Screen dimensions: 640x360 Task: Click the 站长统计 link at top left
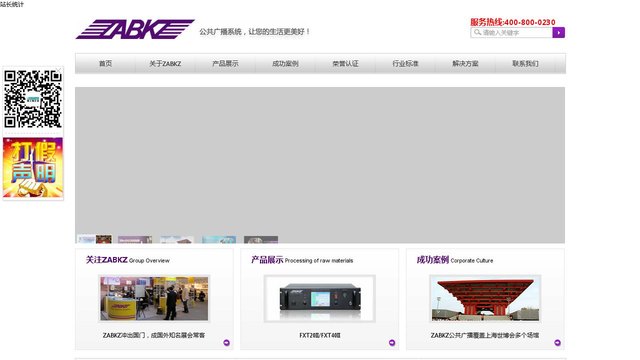[12, 4]
